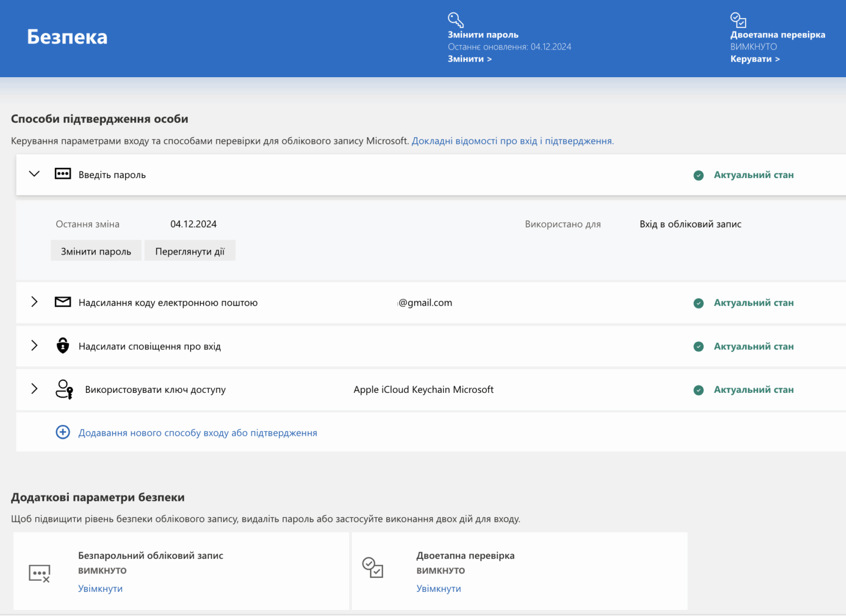Click Увімкнути under Двоетапна перевірка card

click(x=438, y=588)
